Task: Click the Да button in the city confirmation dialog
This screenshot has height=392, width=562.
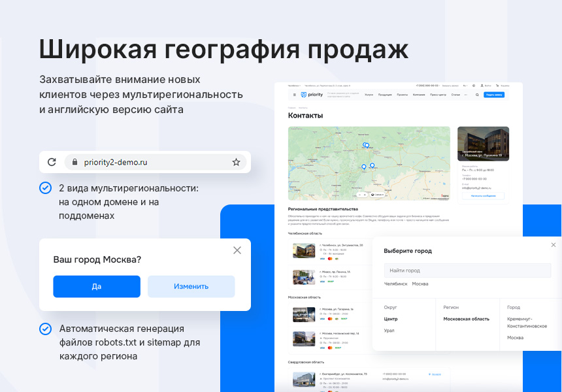Action: 97,286
